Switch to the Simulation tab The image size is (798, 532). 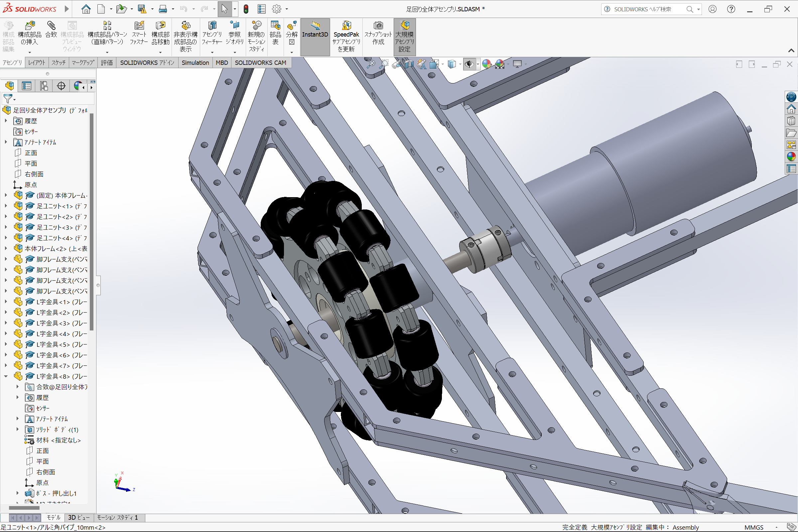[x=195, y=63]
